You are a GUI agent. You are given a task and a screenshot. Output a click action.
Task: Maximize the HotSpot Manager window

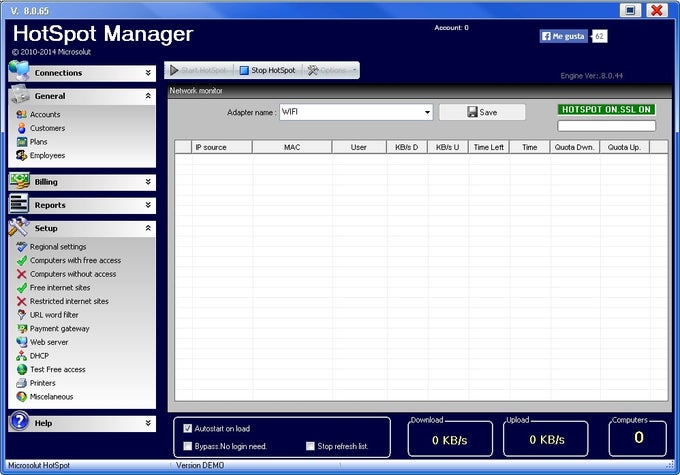[631, 10]
